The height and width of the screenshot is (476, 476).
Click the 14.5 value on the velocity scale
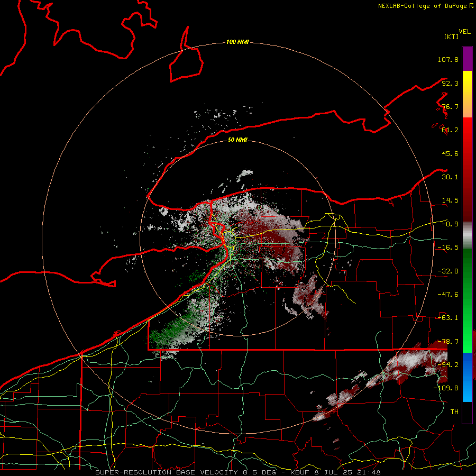click(x=450, y=200)
